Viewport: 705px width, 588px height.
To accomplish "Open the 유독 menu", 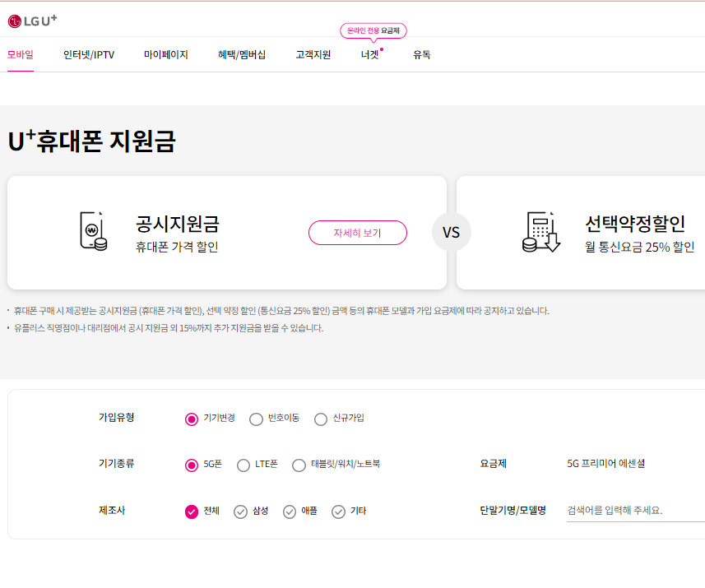I will pos(422,55).
